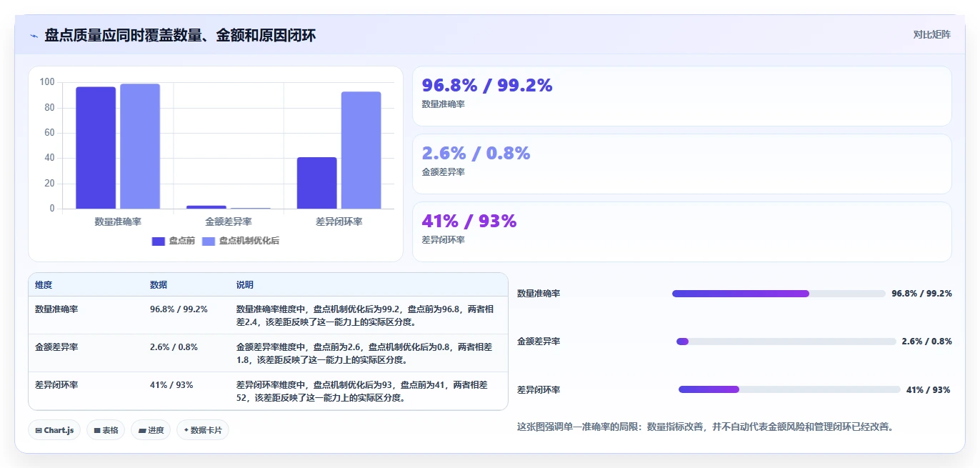Click the 盘点前 legend color box
Screen dimensions: 980x468
(x=159, y=242)
